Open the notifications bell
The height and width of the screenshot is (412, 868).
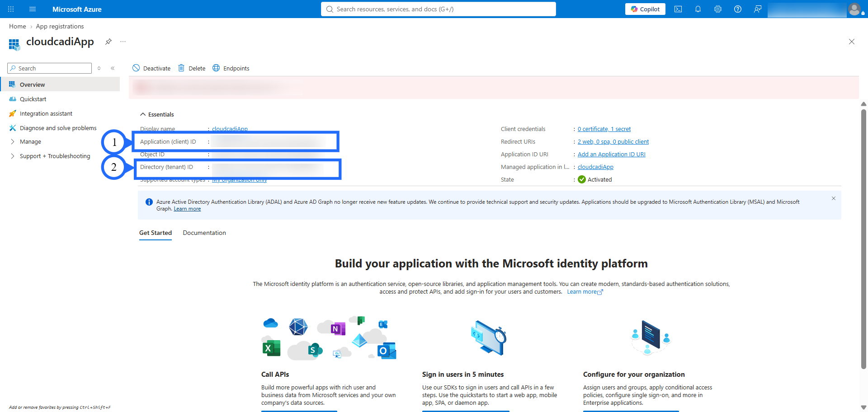[x=698, y=9]
